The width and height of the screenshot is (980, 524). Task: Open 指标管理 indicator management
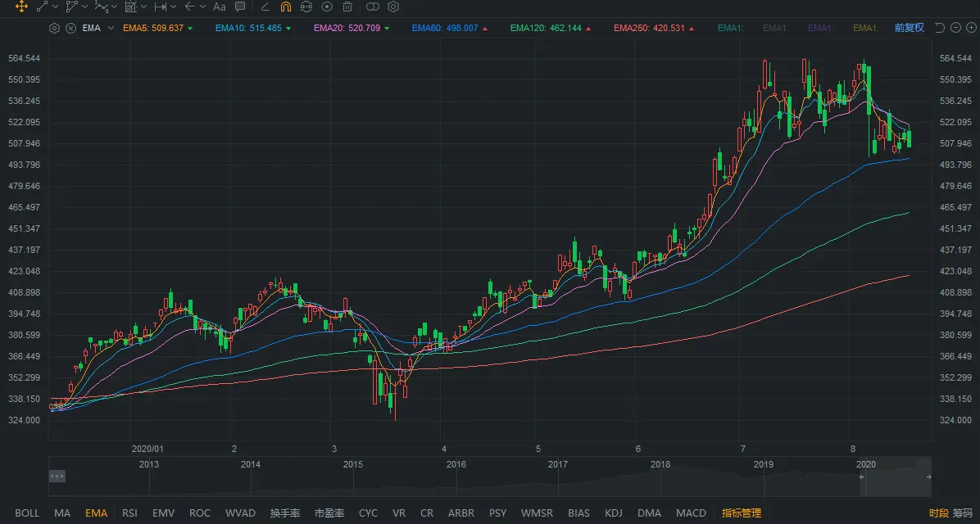pyautogui.click(x=741, y=513)
